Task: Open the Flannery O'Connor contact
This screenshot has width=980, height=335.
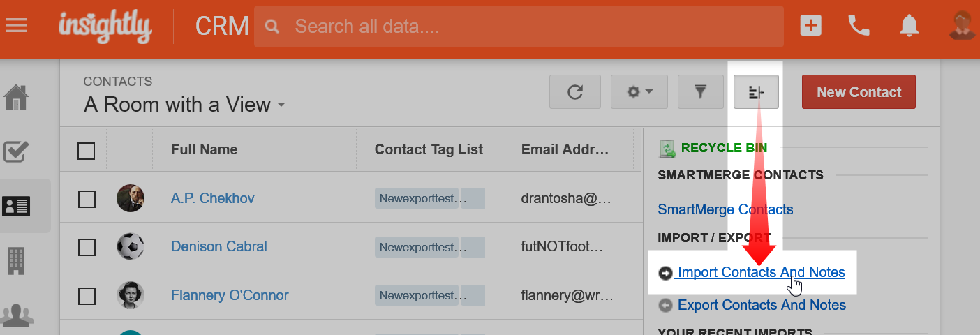Action: point(230,295)
